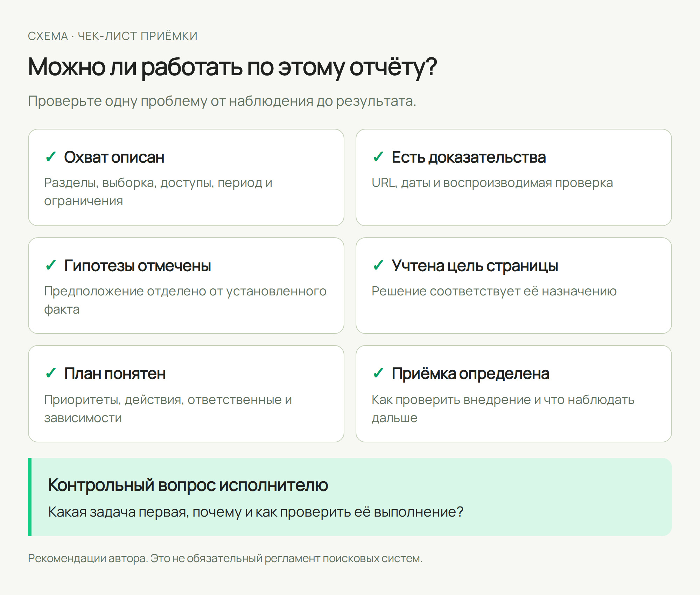The height and width of the screenshot is (595, 700).
Task: Click the text Предположение отделено от установленного факта
Action: point(185,300)
